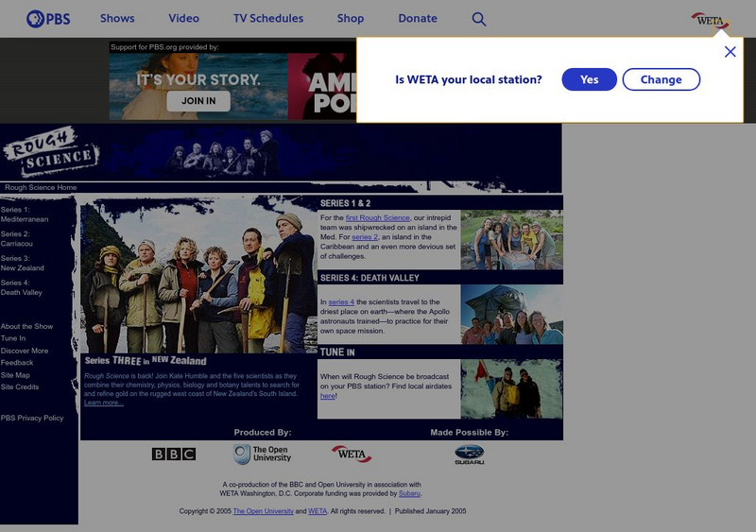Click the Series 1 & 2 team thumbnail

(511, 240)
